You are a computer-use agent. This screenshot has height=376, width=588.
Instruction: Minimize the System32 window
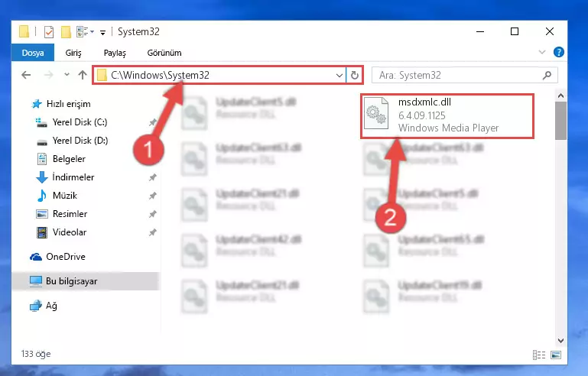(x=480, y=32)
